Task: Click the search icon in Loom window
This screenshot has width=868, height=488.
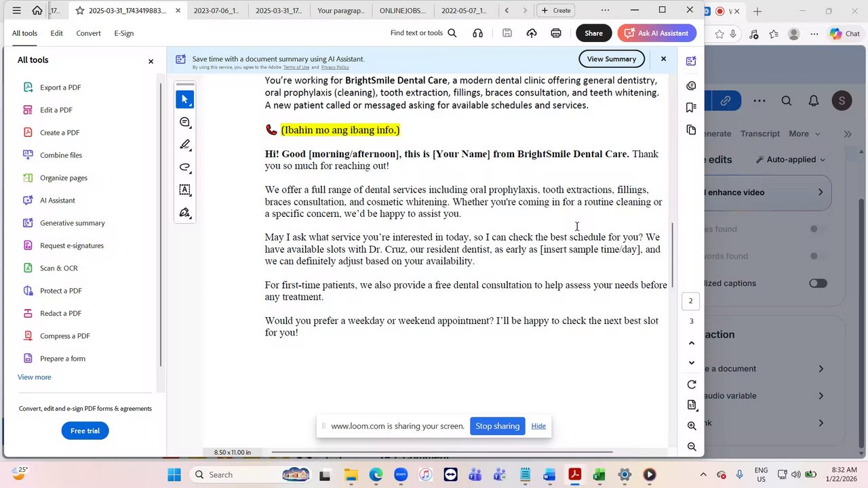Action: click(787, 101)
